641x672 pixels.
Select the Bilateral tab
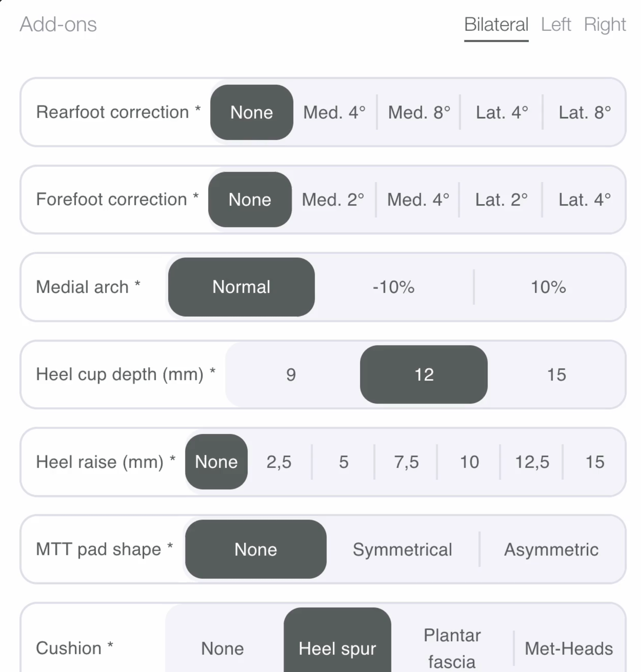[496, 24]
